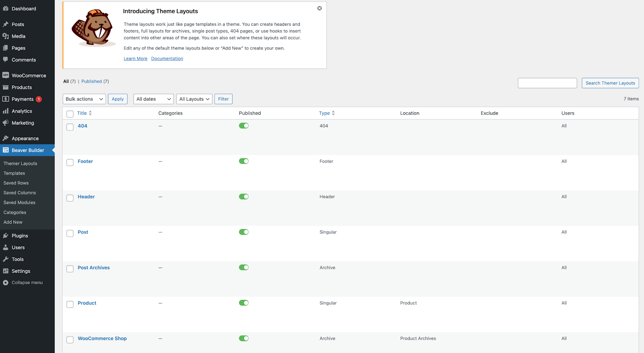
Task: Click the Users person icon
Action: point(6,248)
